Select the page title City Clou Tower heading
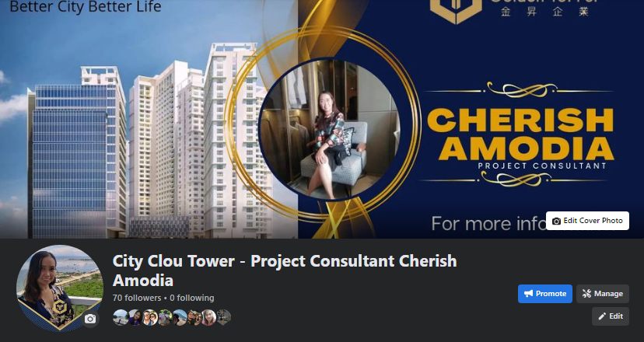The image size is (644, 342). pos(285,270)
